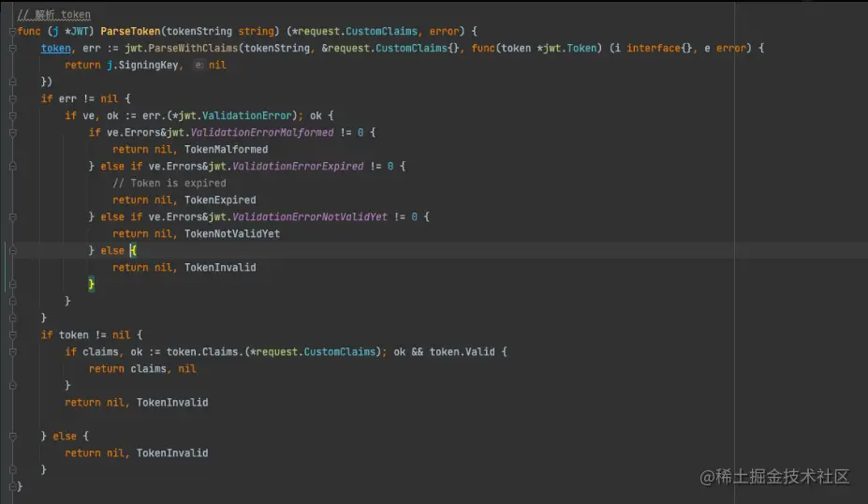Viewport: 868px width, 504px height.
Task: Click the "e:" parameter hint before nil
Action: coord(199,65)
